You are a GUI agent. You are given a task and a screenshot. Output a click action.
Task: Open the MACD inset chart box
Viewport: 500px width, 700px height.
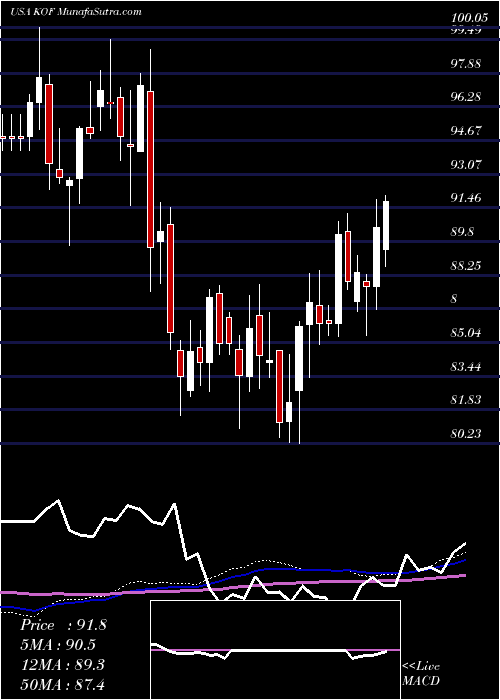pyautogui.click(x=275, y=650)
